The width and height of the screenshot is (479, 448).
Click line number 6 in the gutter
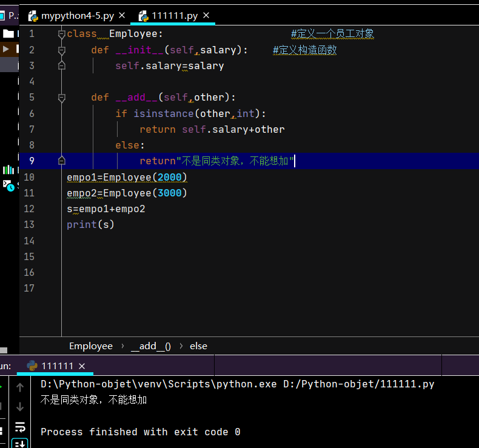point(32,113)
